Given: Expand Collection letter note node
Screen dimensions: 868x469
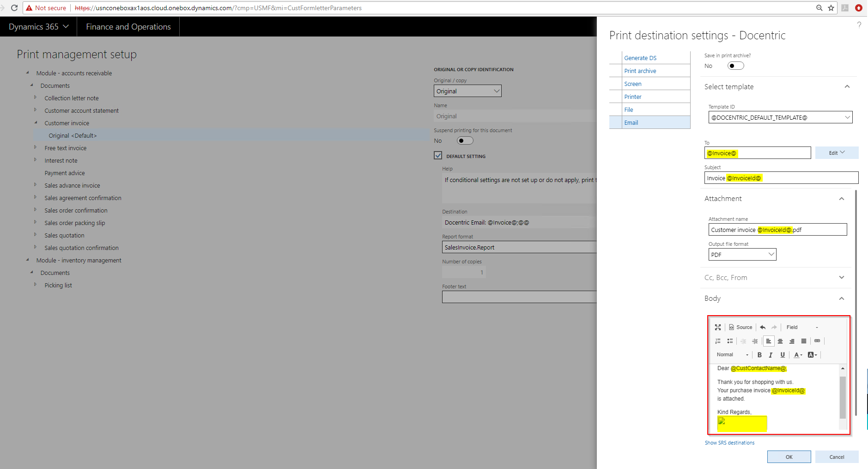Looking at the screenshot, I should [35, 97].
